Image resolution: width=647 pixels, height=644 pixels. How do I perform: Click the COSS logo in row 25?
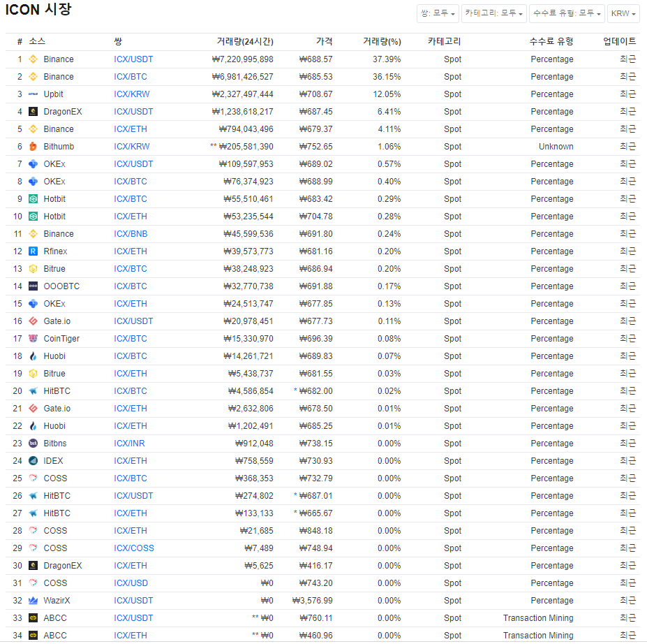[33, 478]
